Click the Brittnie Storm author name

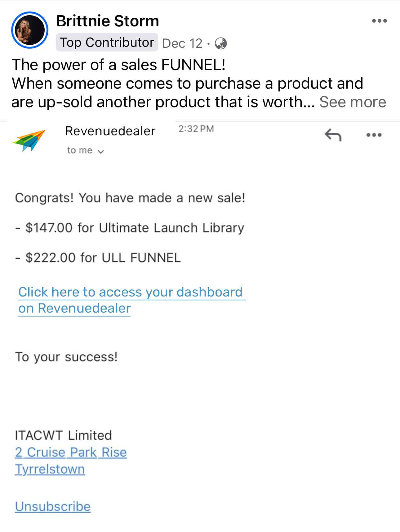tap(108, 21)
